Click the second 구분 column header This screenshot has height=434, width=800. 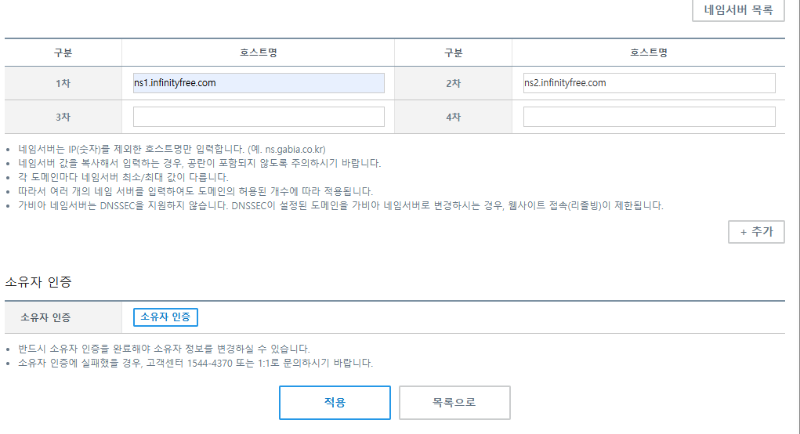click(x=453, y=53)
